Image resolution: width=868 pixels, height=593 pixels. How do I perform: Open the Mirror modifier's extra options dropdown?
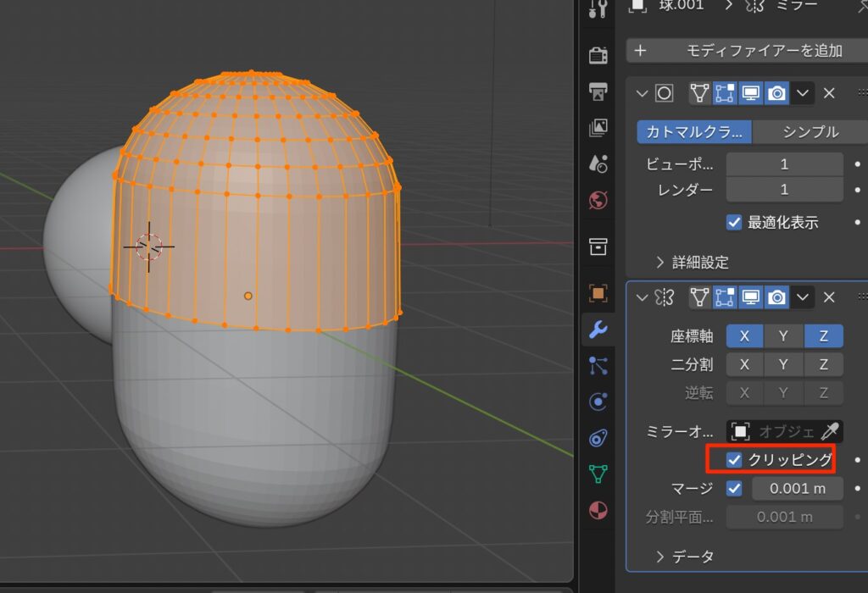pos(803,296)
